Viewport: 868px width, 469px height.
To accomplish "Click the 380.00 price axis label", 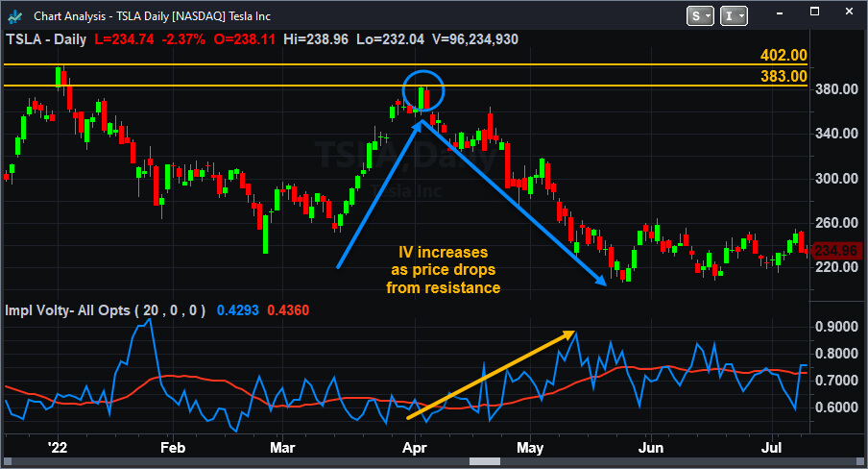I will click(836, 89).
